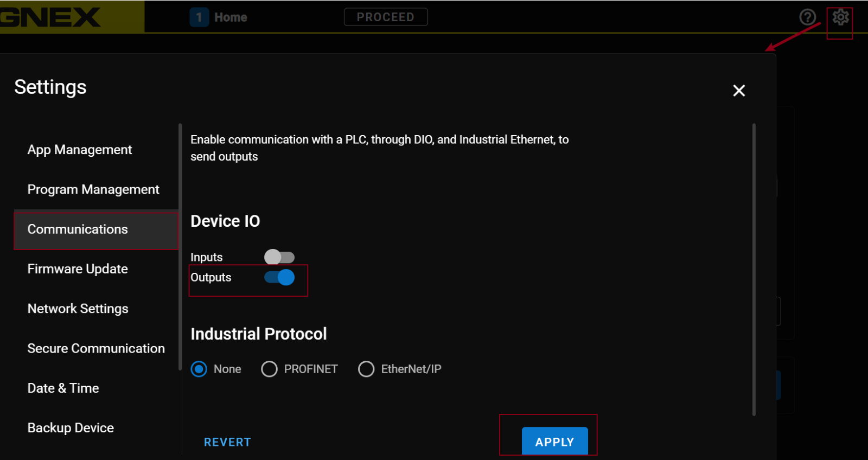The height and width of the screenshot is (460, 868).
Task: Select EtherNet/IP industrial protocol
Action: click(366, 369)
